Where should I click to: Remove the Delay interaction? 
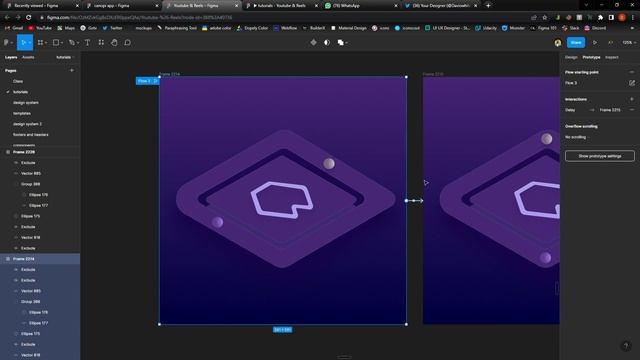coord(631,110)
